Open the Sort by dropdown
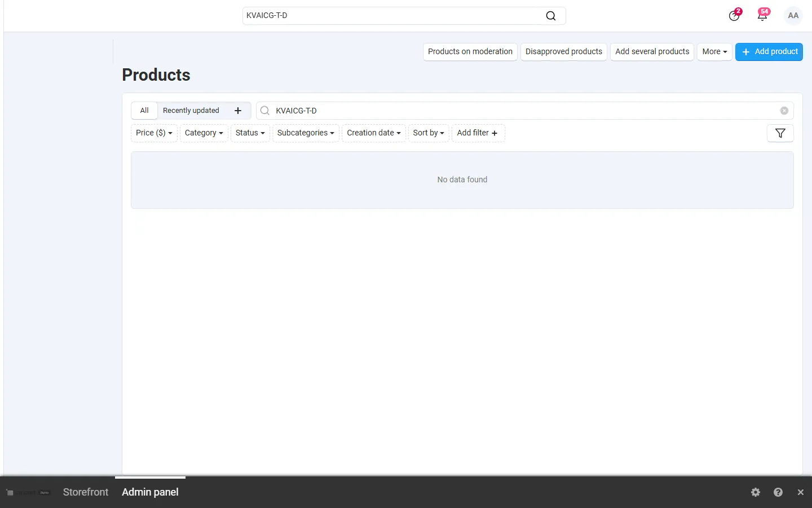Image resolution: width=812 pixels, height=508 pixels. (x=429, y=133)
